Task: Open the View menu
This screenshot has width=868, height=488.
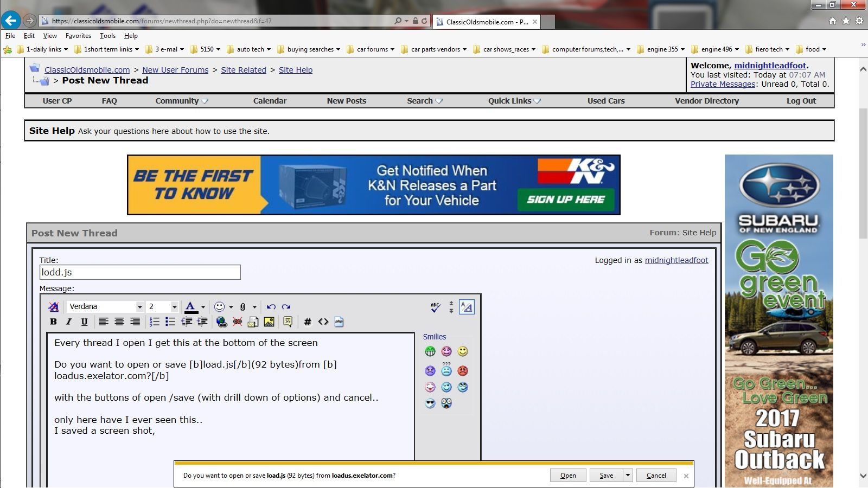Action: [50, 36]
